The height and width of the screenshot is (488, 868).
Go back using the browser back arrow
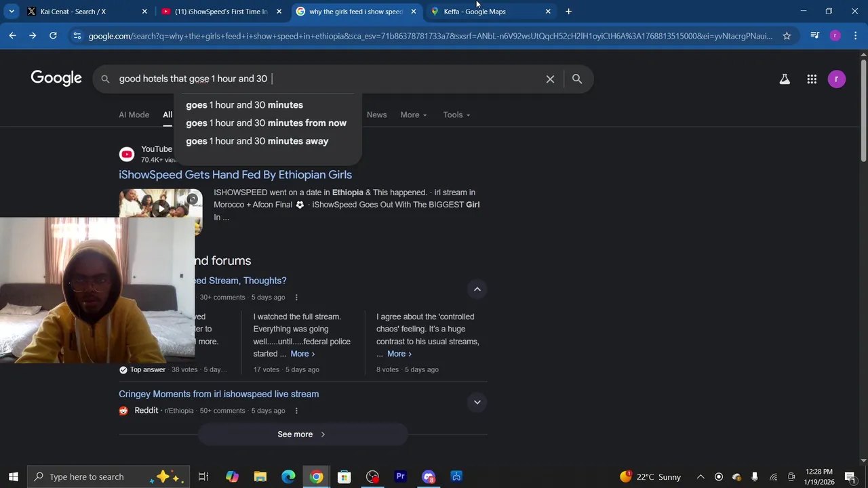tap(12, 35)
